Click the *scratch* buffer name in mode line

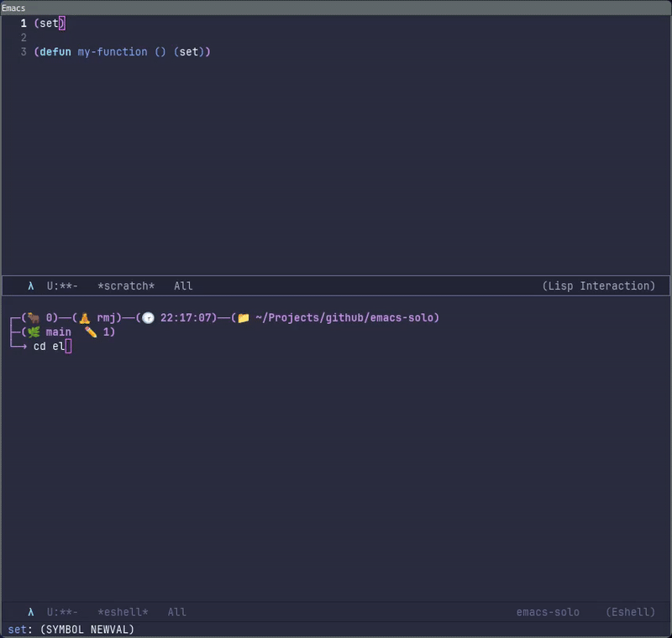pos(126,286)
